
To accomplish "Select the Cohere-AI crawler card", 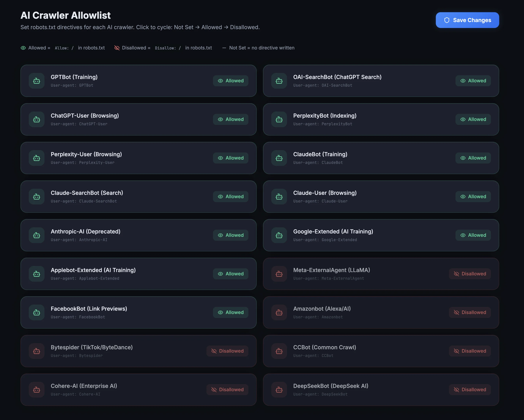I will pyautogui.click(x=139, y=390).
